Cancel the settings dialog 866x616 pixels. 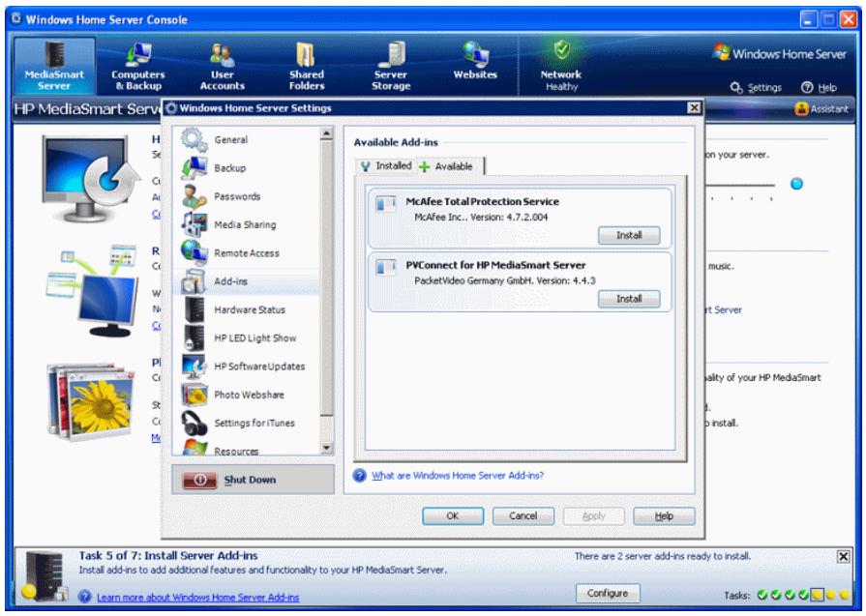[x=523, y=516]
